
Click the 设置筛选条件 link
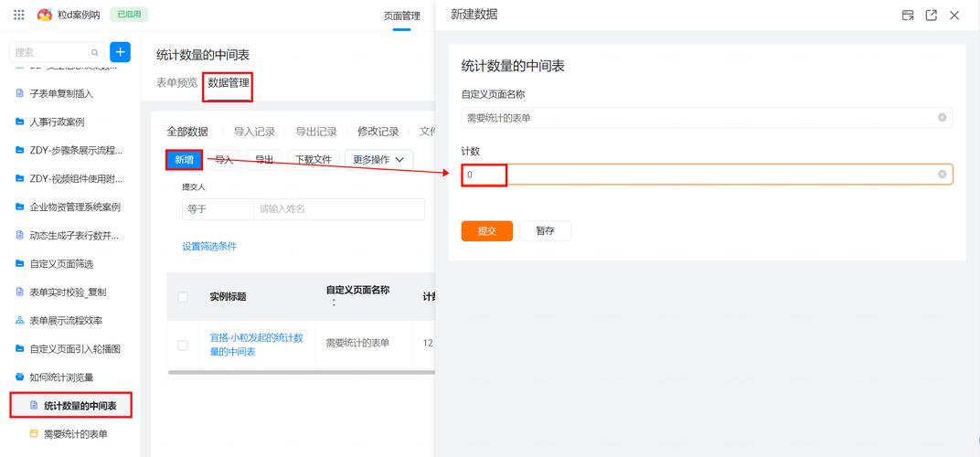click(209, 246)
